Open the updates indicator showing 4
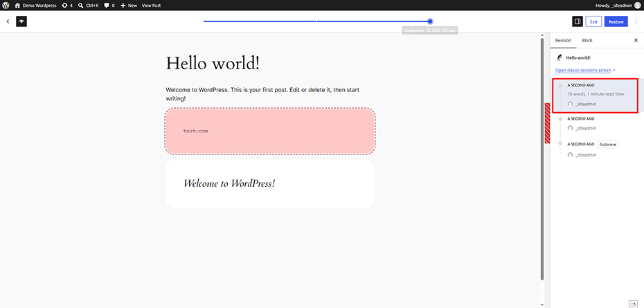Viewport: 644px width, 308px height. tap(67, 6)
